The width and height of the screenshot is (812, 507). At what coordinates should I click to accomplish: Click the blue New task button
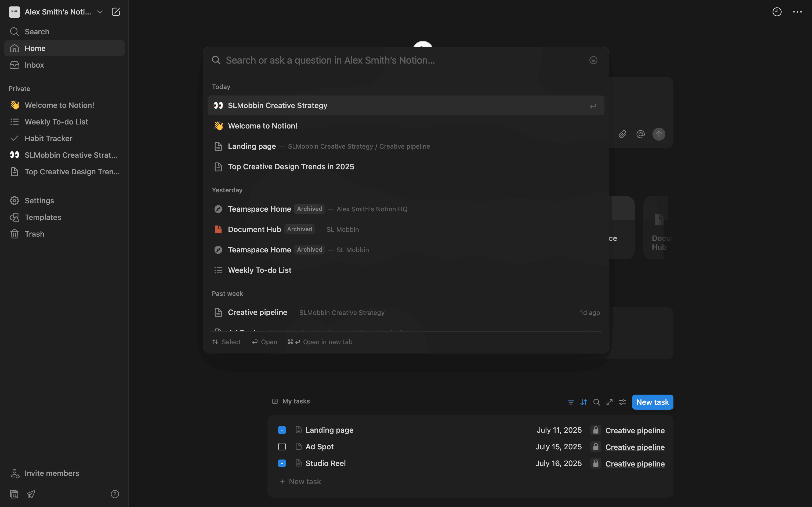tap(652, 402)
